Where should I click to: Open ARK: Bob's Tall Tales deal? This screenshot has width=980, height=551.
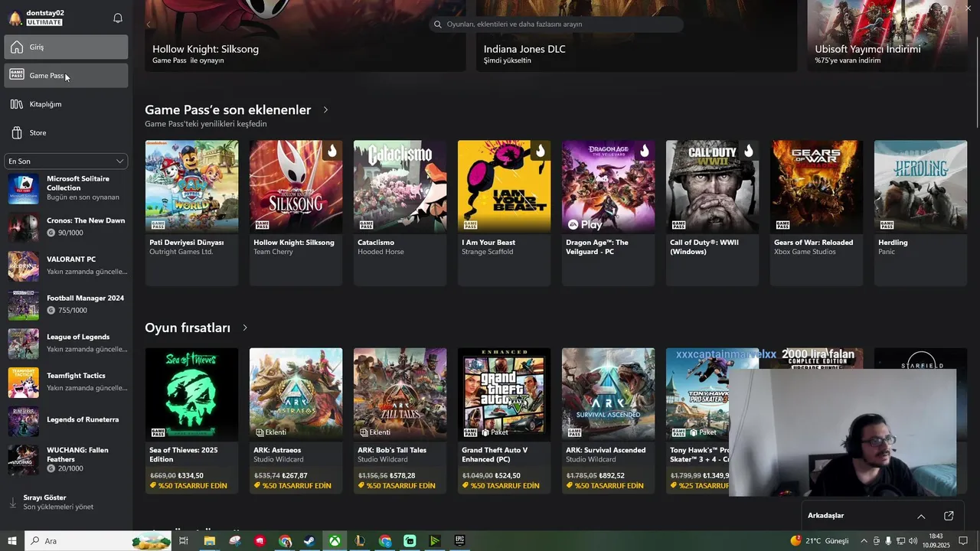[x=400, y=421]
